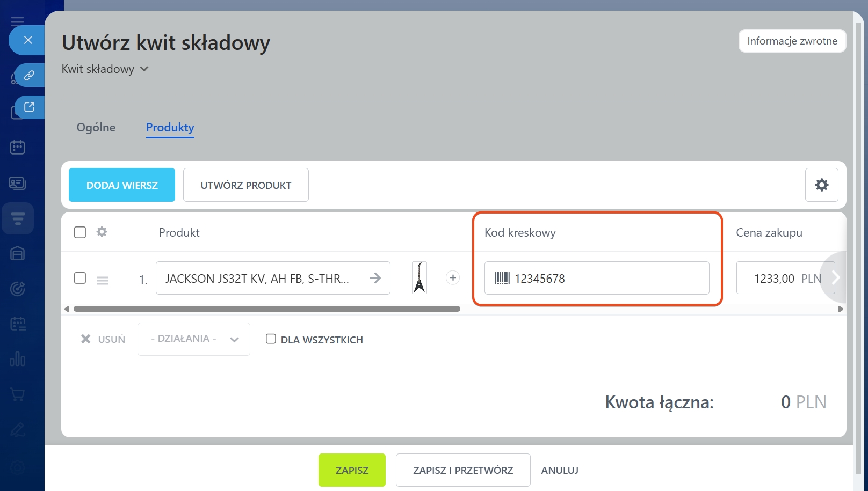Open the DZIAŁANIA dropdown
Image resolution: width=868 pixels, height=491 pixels.
(x=194, y=339)
